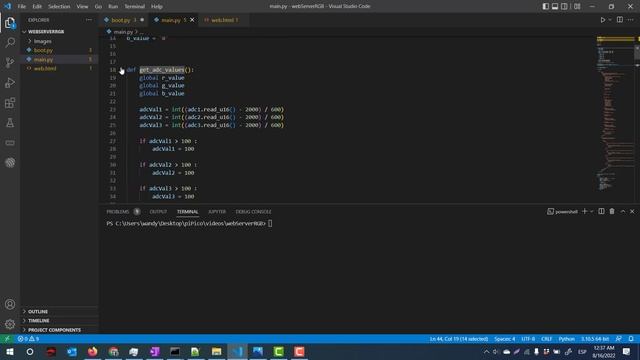Click the line and column status entry

point(459,339)
